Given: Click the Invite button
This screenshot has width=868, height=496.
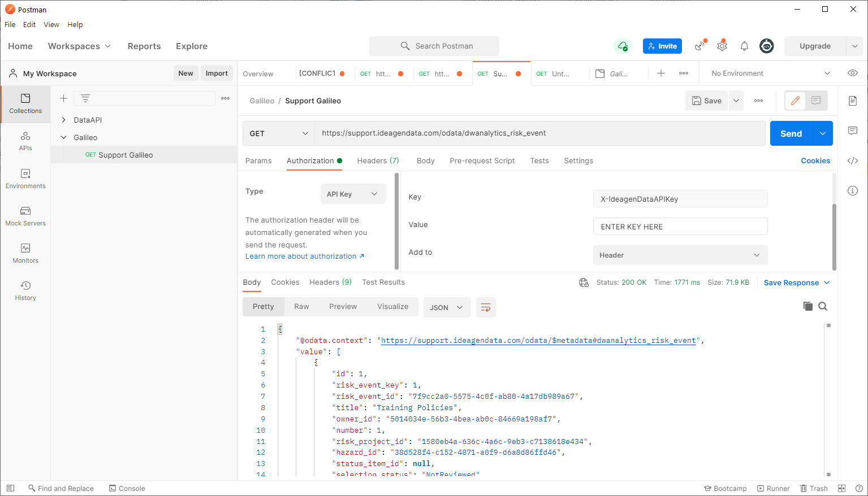Looking at the screenshot, I should point(662,46).
